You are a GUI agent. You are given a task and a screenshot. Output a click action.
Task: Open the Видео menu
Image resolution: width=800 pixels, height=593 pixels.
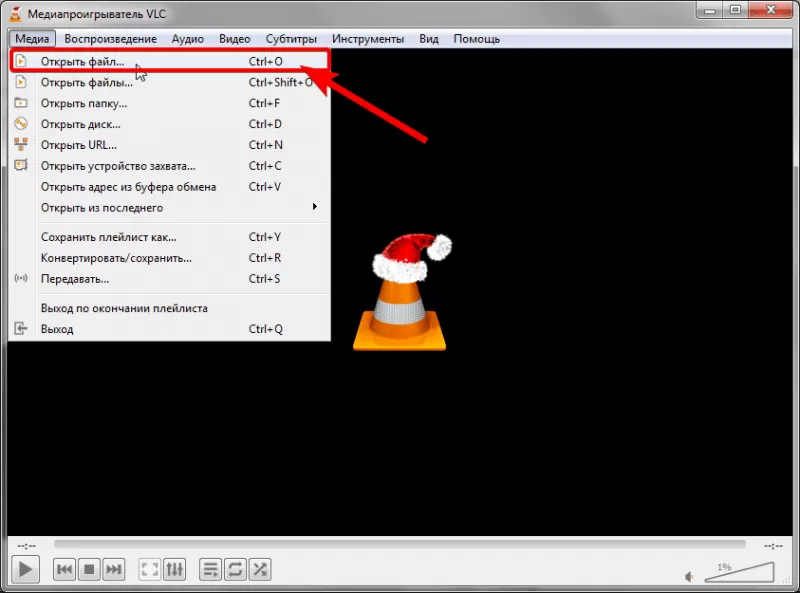click(x=235, y=39)
